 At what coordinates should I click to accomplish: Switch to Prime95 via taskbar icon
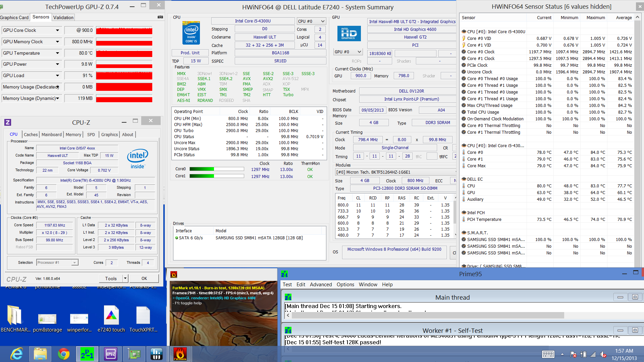(87, 354)
